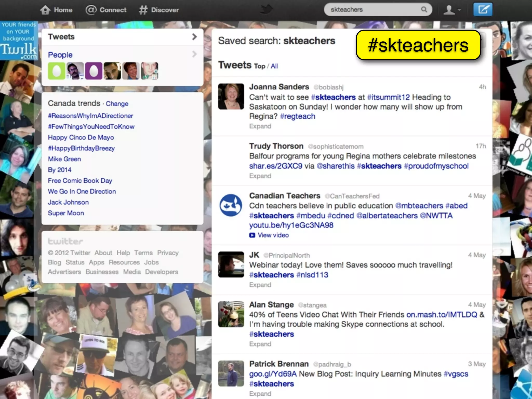Open the Developers footer link
Image resolution: width=532 pixels, height=399 pixels.
coord(162,272)
